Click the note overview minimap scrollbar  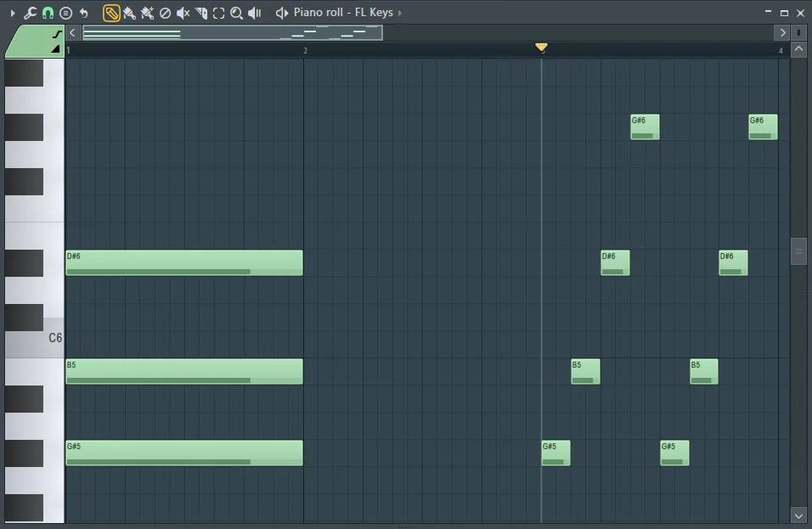pos(233,33)
